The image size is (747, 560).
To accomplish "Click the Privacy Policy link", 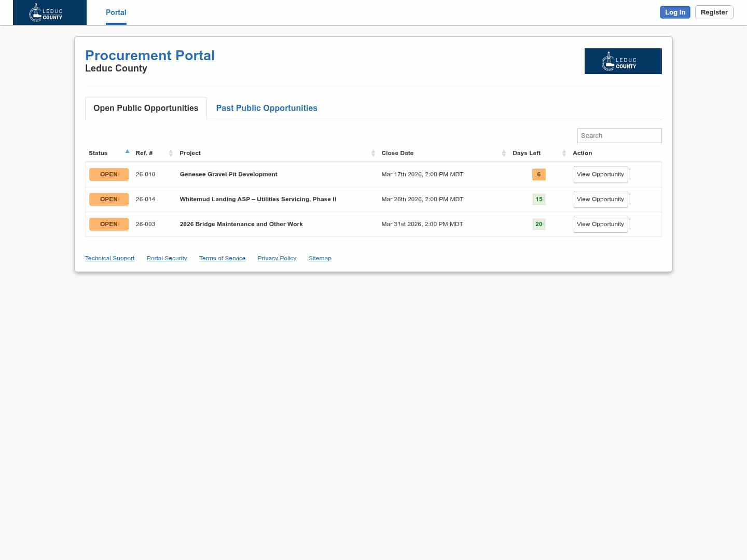I will coord(276,258).
